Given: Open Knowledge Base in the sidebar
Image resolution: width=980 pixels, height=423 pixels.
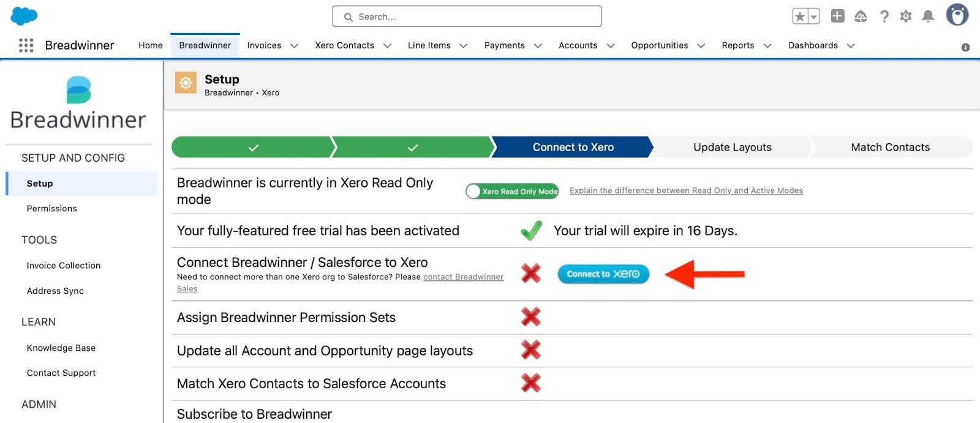Looking at the screenshot, I should point(61,348).
